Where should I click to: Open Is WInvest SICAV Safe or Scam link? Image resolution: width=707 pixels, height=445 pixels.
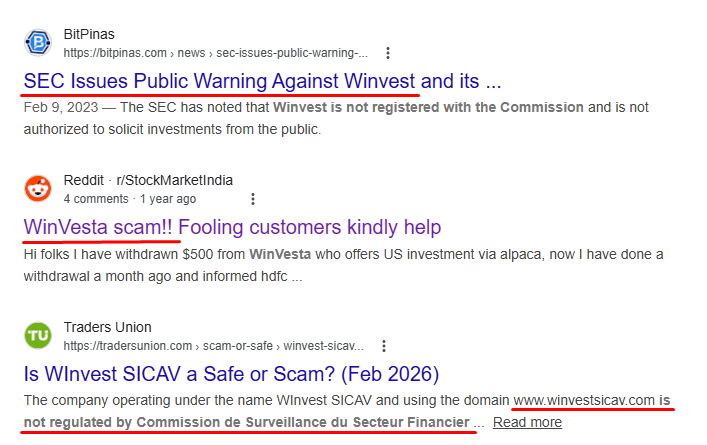231,374
